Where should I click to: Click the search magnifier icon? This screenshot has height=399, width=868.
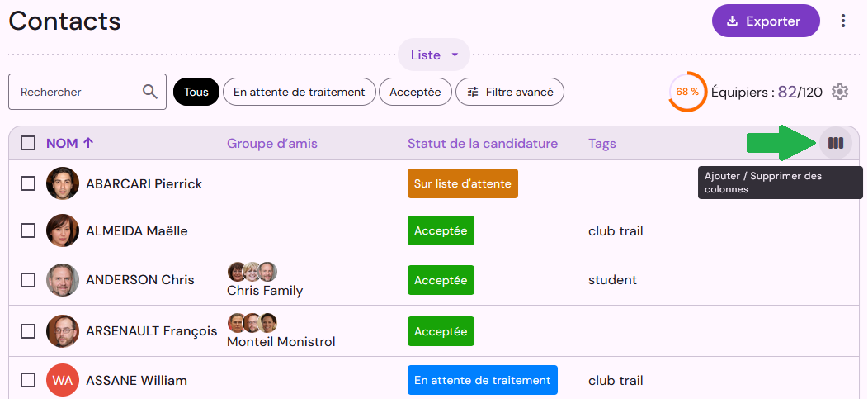[x=150, y=92]
